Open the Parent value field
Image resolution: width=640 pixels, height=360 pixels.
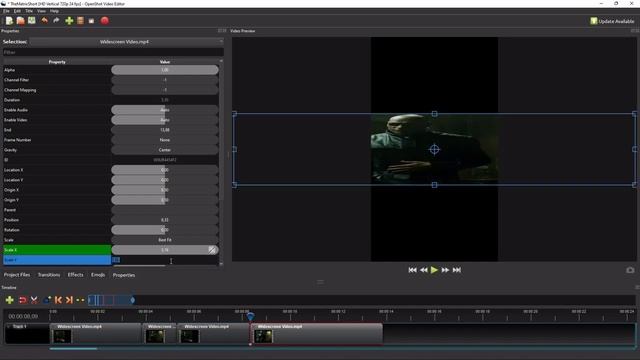tap(164, 210)
